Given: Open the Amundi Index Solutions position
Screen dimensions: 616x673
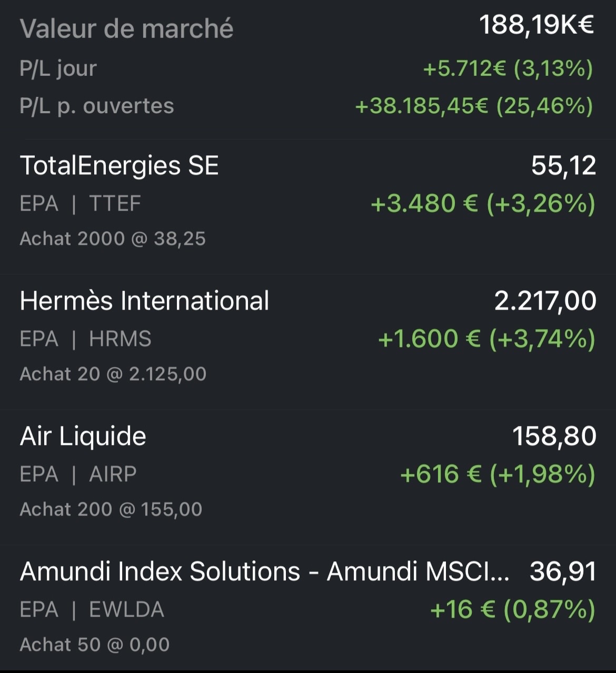Looking at the screenshot, I should (x=264, y=571).
